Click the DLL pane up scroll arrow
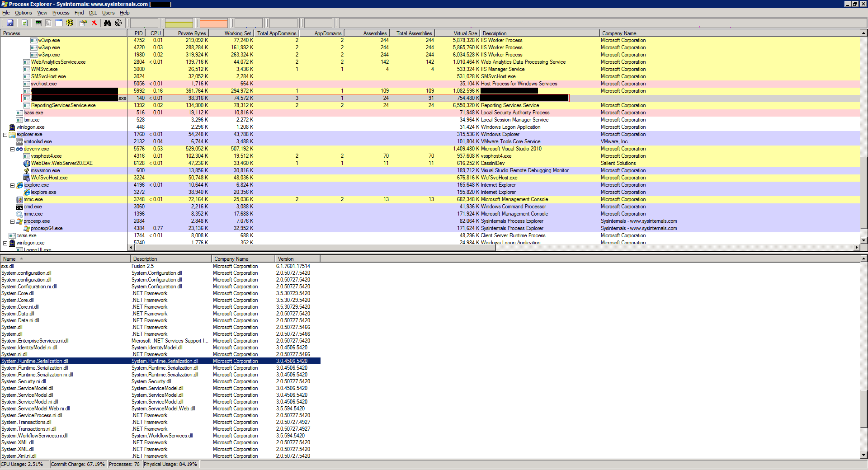 point(864,258)
